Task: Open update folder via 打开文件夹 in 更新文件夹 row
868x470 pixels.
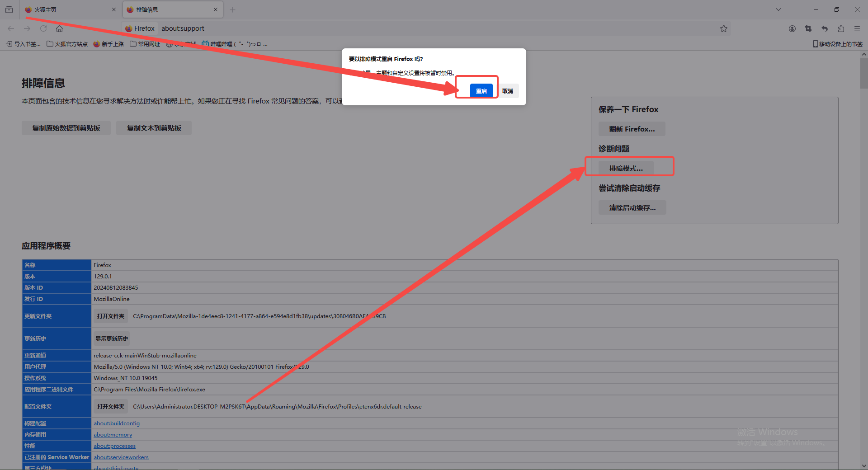Action: tap(110, 316)
